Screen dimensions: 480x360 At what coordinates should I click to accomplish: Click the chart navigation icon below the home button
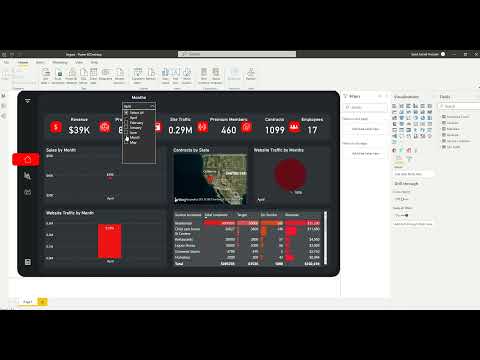click(28, 176)
